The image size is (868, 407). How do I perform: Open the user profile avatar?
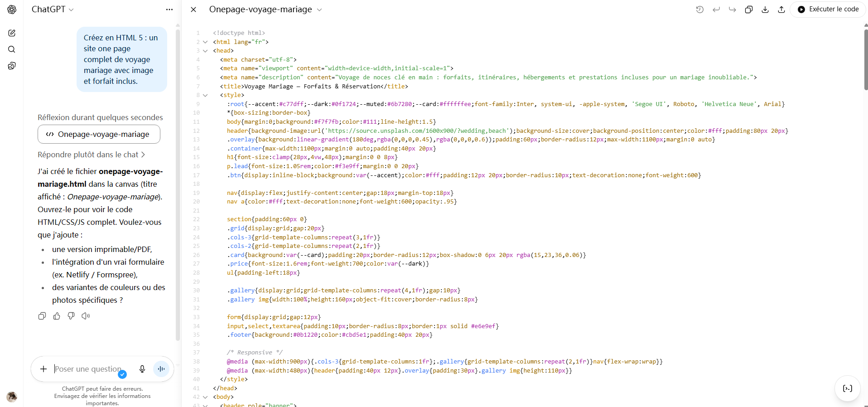(x=12, y=397)
